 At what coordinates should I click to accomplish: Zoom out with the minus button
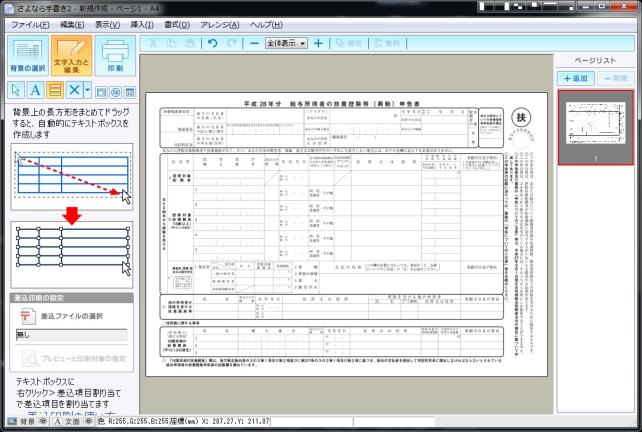254,43
